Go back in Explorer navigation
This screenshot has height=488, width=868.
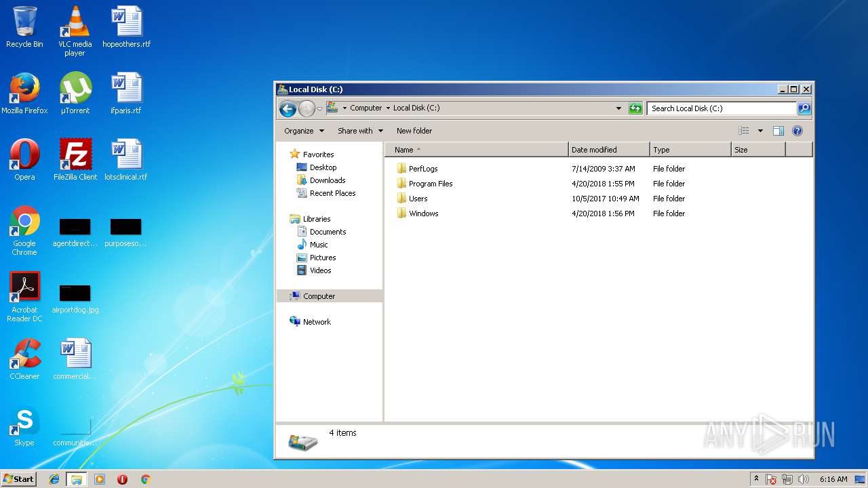point(288,108)
